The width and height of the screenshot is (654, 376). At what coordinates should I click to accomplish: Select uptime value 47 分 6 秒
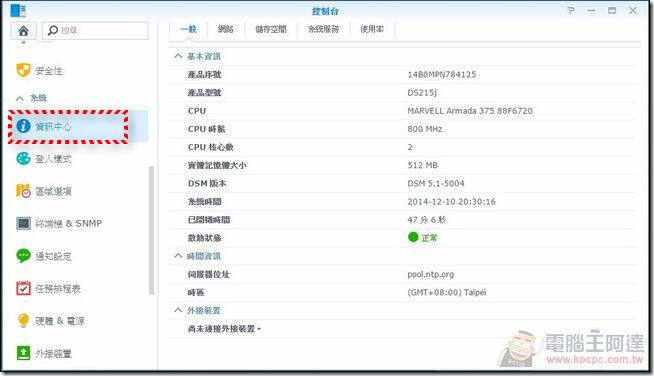(x=427, y=220)
